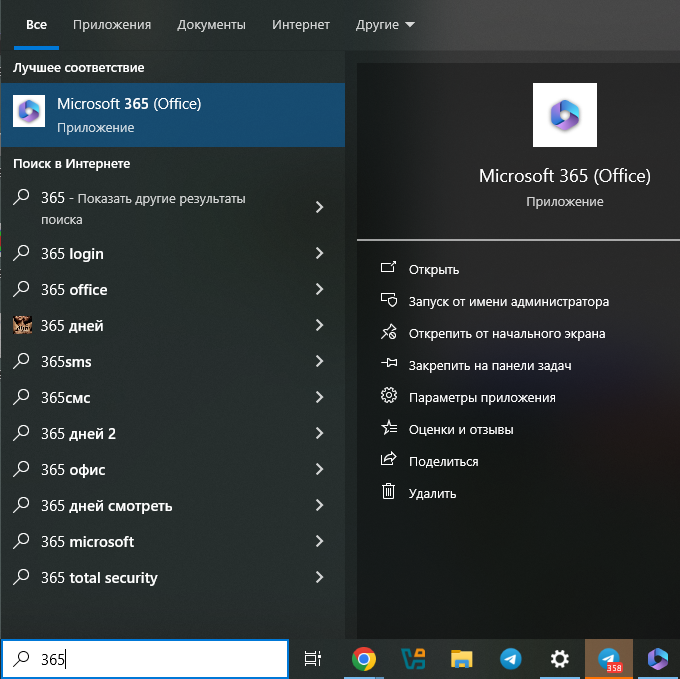
Task: Expand the chevron for '365 офис'
Action: pos(320,469)
